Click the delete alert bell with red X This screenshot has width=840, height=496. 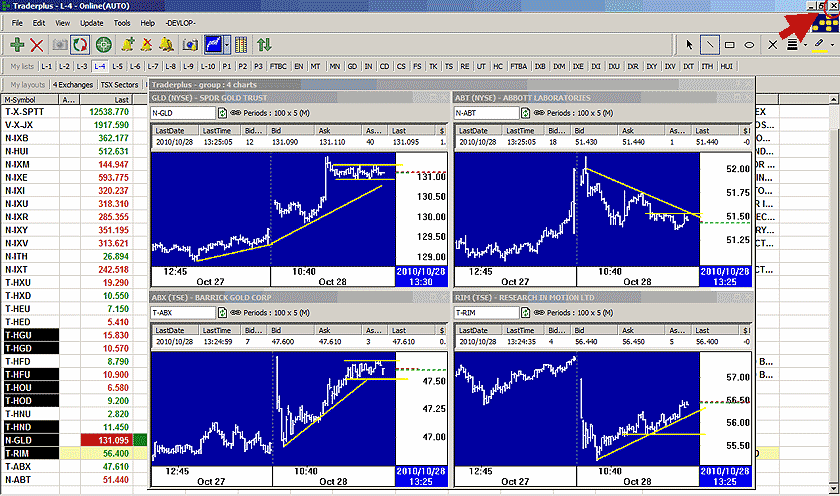click(147, 45)
